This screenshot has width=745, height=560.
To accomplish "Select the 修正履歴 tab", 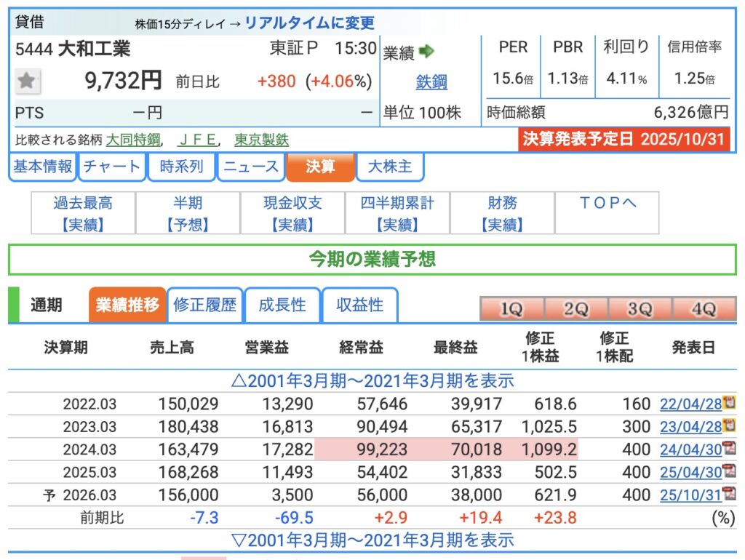I will pyautogui.click(x=205, y=305).
